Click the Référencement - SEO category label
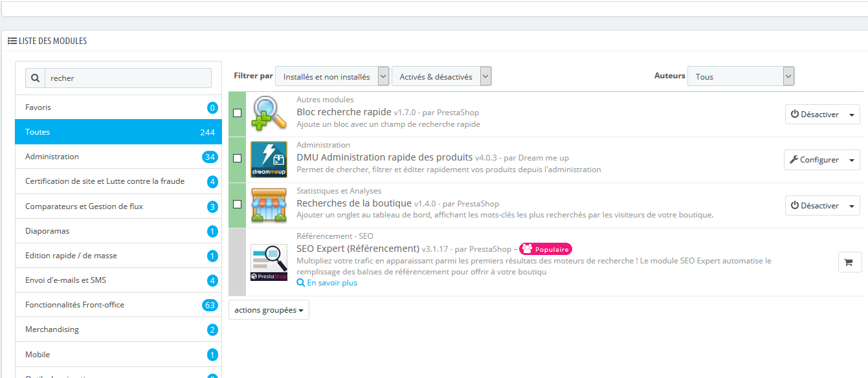 (x=335, y=236)
